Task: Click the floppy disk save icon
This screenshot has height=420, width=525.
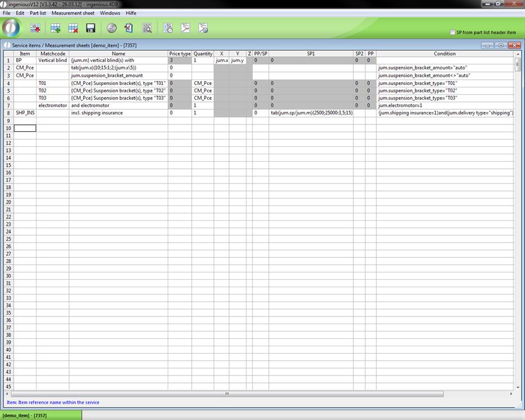Action: click(91, 28)
